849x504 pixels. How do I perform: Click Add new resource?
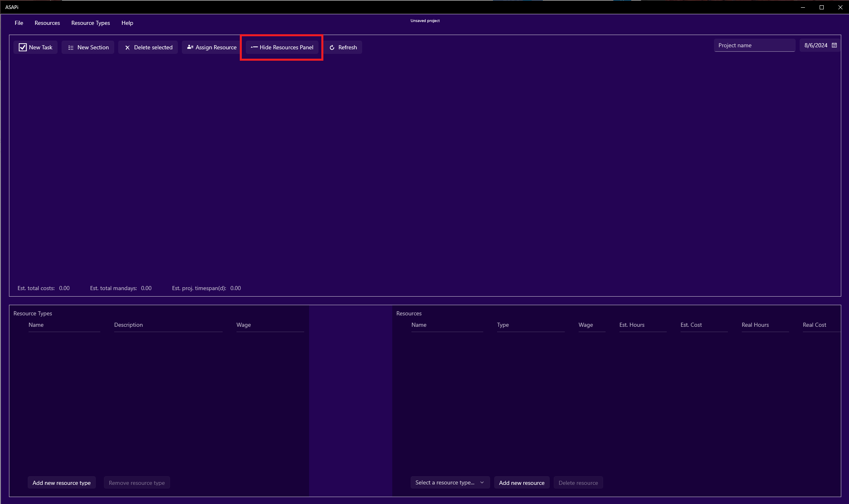[x=522, y=482]
